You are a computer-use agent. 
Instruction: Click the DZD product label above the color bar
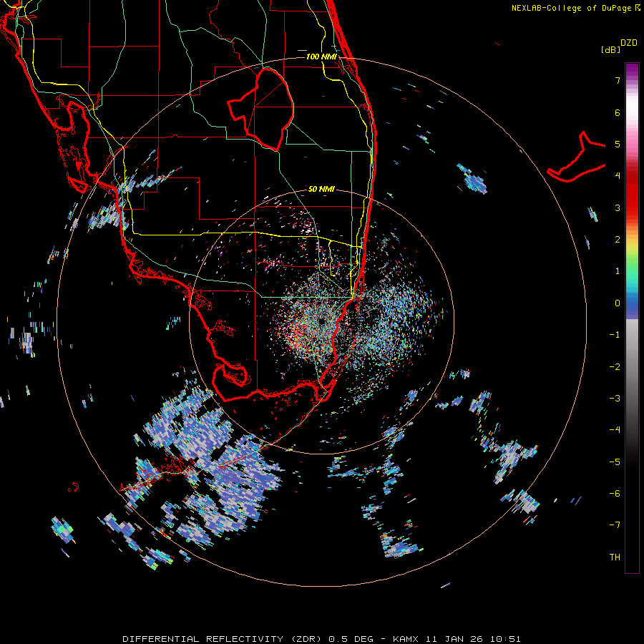pyautogui.click(x=629, y=43)
